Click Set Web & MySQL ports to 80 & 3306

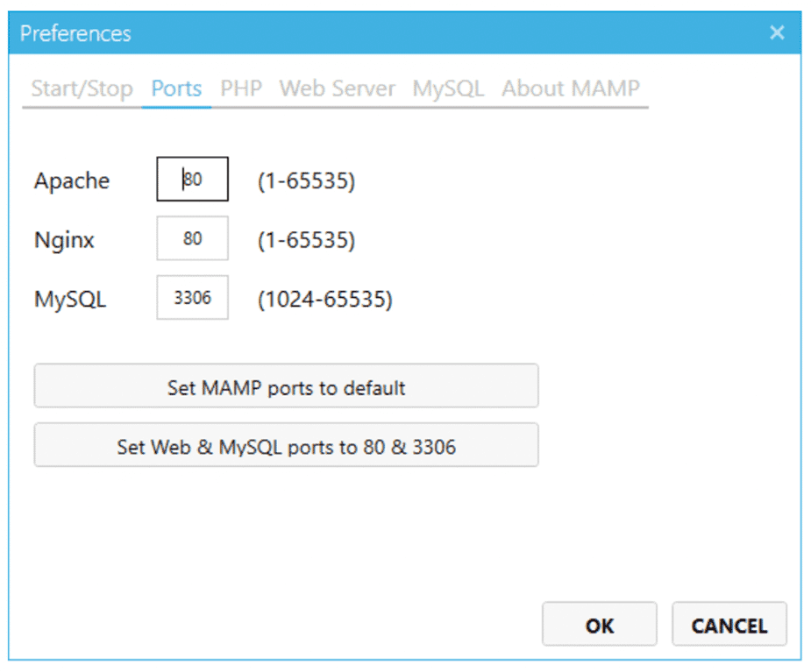tap(286, 445)
